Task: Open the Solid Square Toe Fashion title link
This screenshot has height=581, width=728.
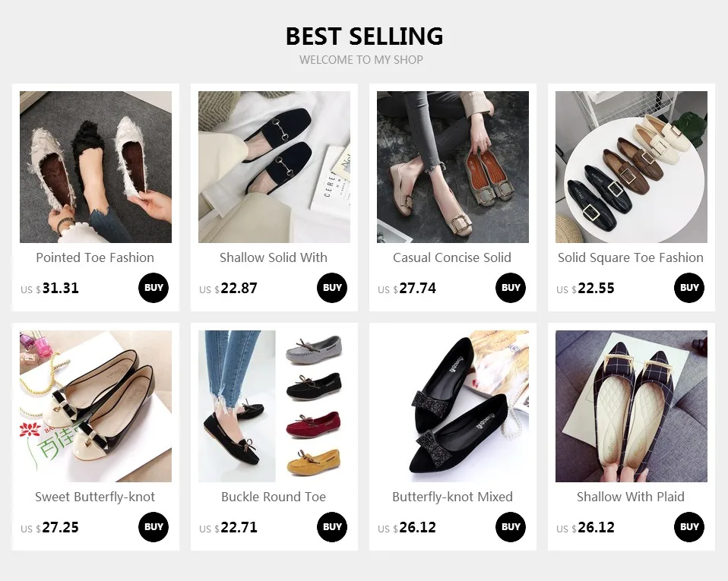Action: point(631,257)
